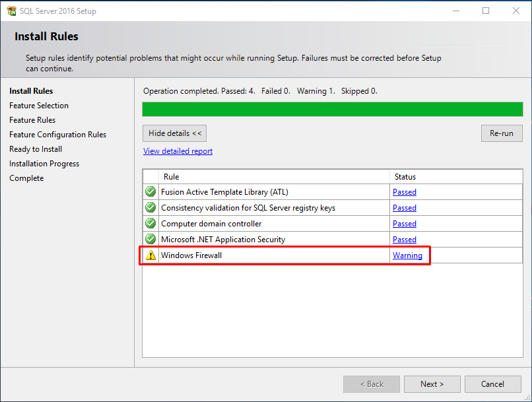Click the green rule check progress bar
Screen dimensions: 532x402
[333, 109]
